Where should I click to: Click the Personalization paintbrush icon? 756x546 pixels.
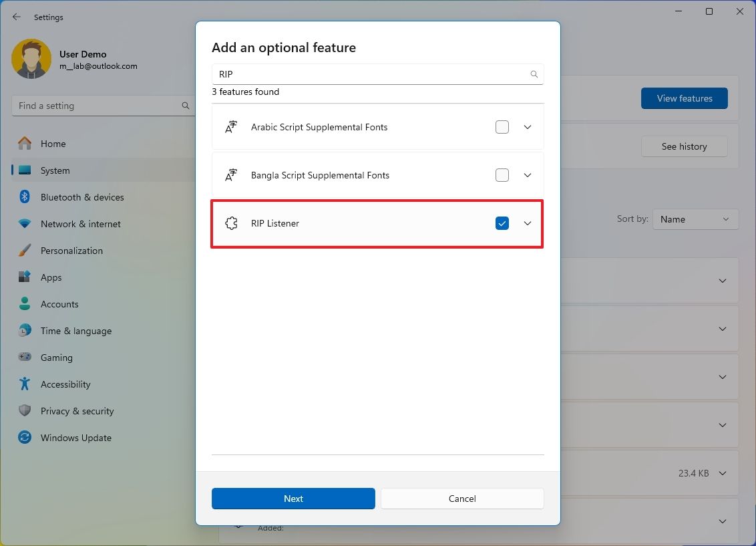pos(25,251)
